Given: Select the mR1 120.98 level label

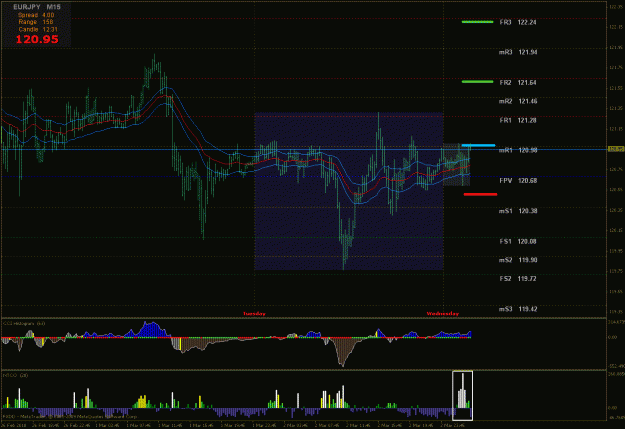Looking at the screenshot, I should 518,150.
